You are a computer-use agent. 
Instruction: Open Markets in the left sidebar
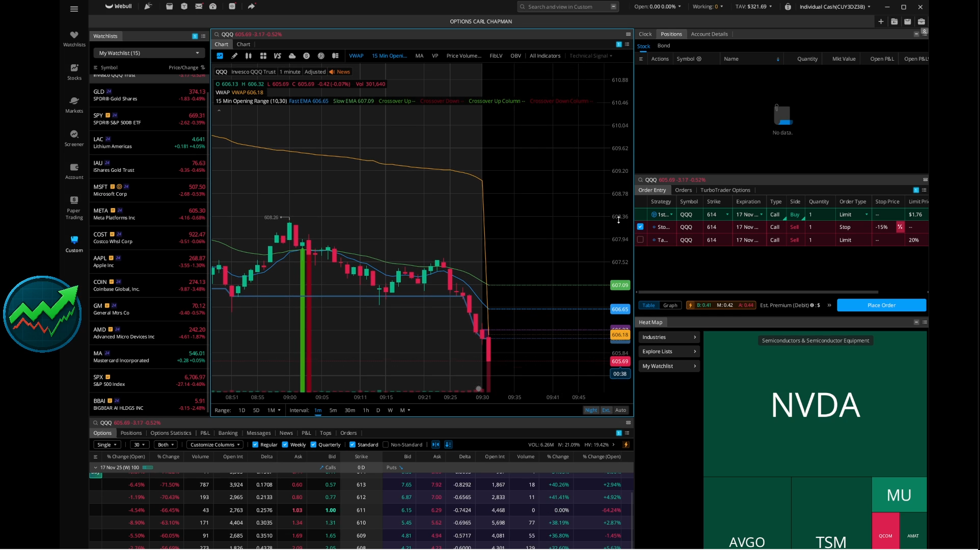point(74,104)
